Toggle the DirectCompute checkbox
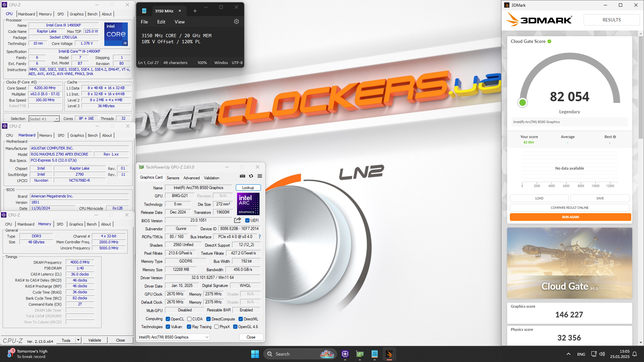The height and width of the screenshot is (362, 644). pyautogui.click(x=208, y=319)
